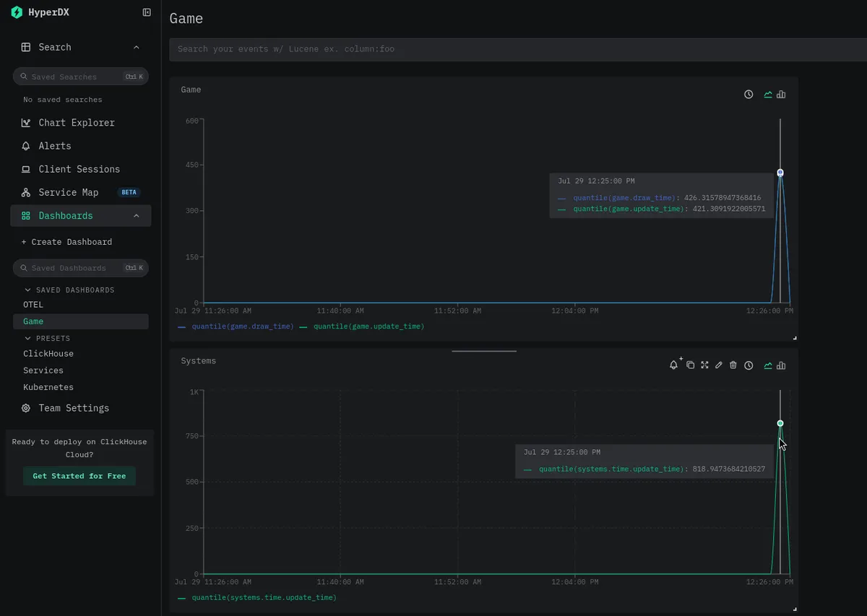867x616 pixels.
Task: Duplicate the Systems chart tile
Action: (x=690, y=365)
